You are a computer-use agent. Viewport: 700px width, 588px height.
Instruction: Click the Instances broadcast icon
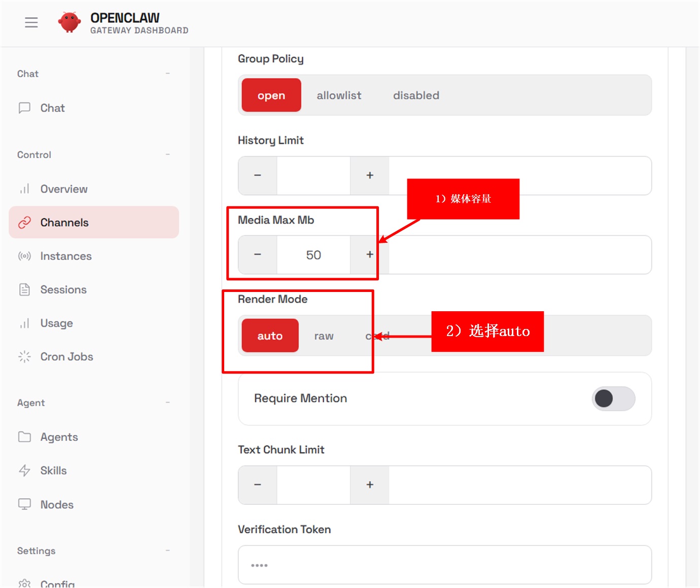tap(24, 256)
